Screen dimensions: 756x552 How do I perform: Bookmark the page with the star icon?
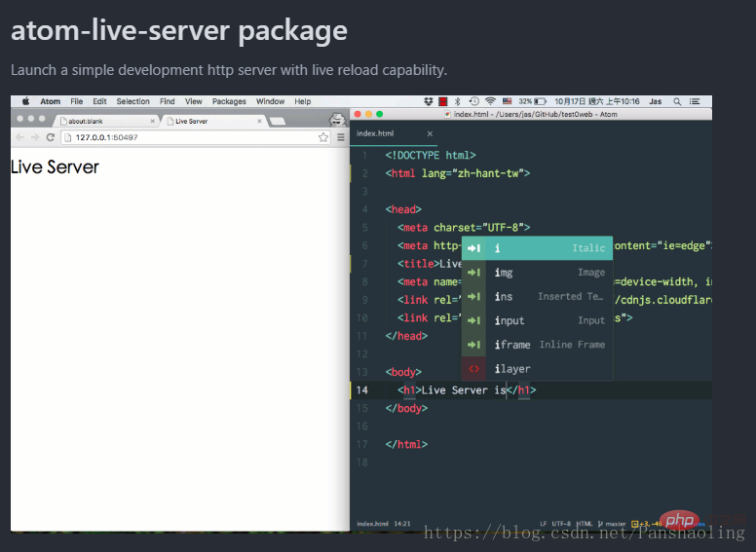click(323, 137)
